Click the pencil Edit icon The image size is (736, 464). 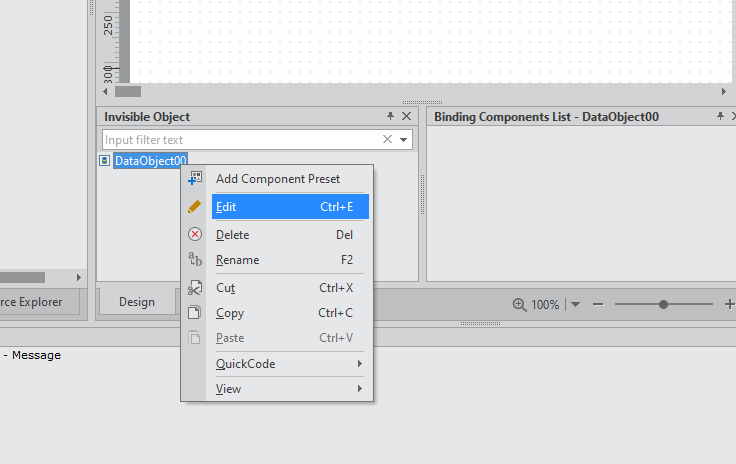(x=194, y=206)
